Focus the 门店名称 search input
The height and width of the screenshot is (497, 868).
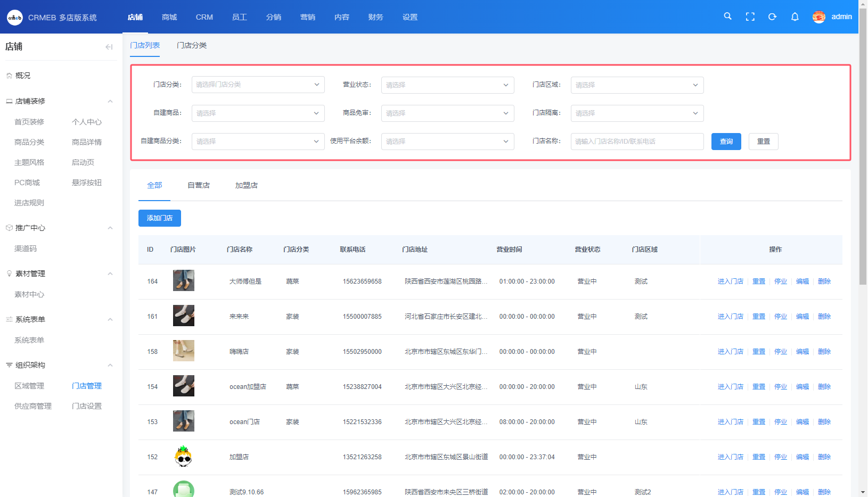[637, 142]
